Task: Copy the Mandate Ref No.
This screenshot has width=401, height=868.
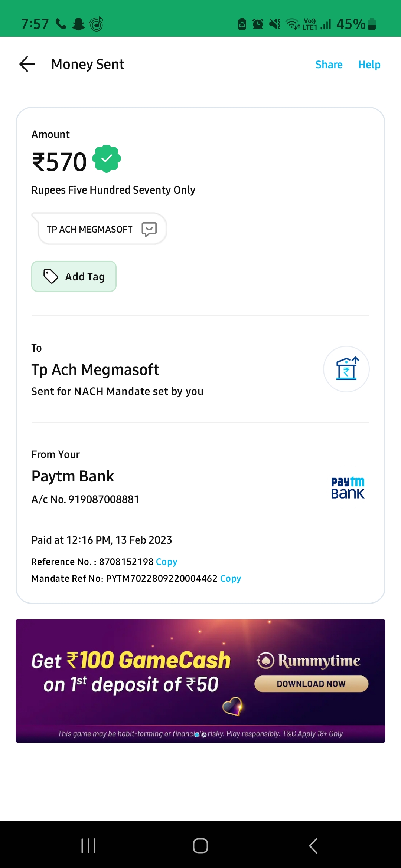Action: 231,578
